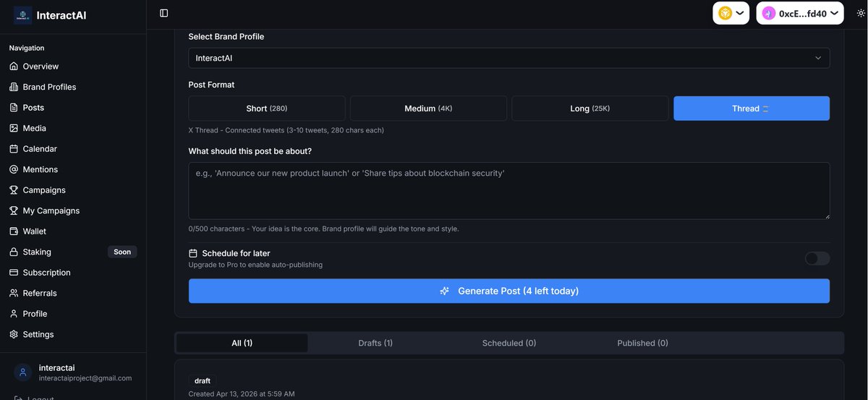Click the Referrals people icon
The width and height of the screenshot is (868, 400).
pyautogui.click(x=14, y=293)
